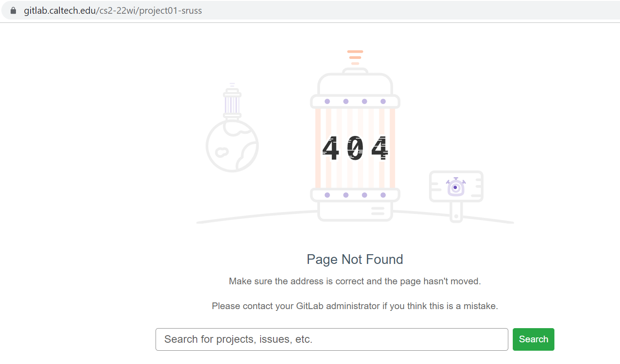Click the capsule base with two short lines
This screenshot has height=364, width=620.
click(355, 211)
